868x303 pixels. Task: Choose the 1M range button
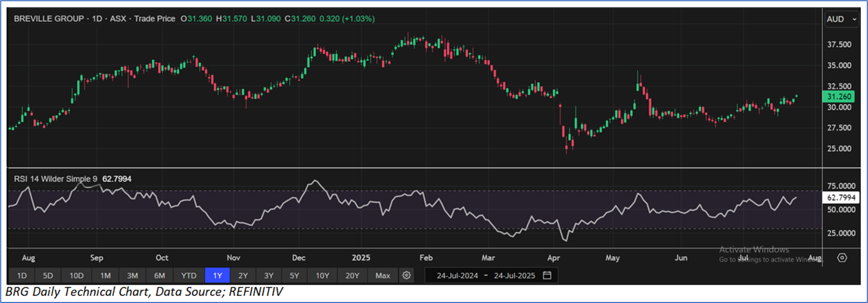pos(105,276)
